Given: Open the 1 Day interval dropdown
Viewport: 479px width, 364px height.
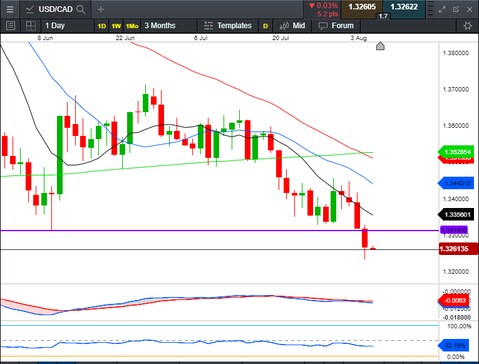Looking at the screenshot, I should point(55,26).
